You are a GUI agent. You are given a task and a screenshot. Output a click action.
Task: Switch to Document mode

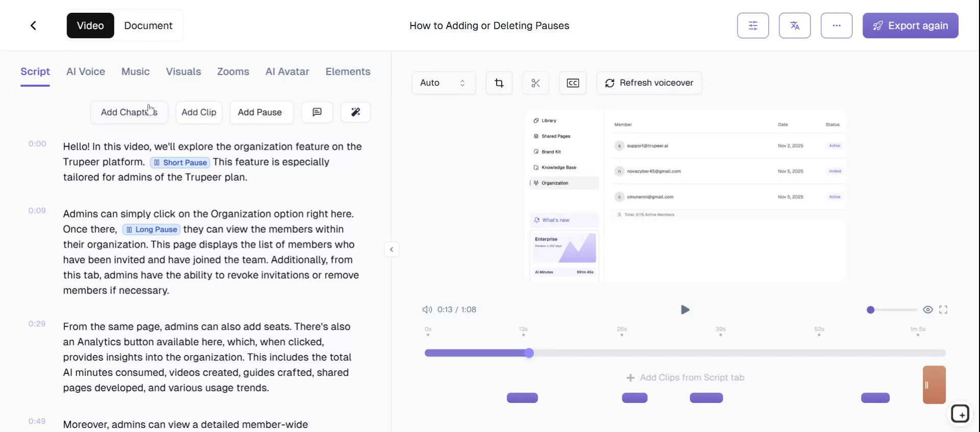click(x=148, y=26)
